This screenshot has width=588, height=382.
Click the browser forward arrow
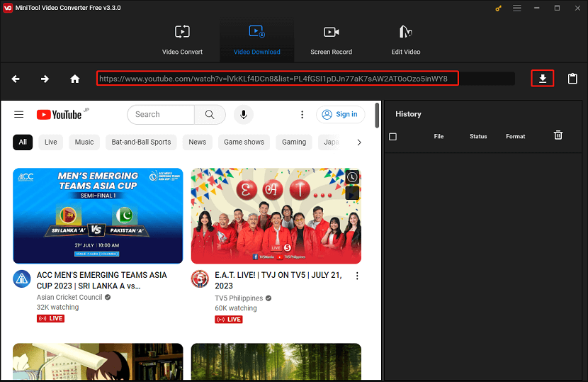click(x=45, y=79)
